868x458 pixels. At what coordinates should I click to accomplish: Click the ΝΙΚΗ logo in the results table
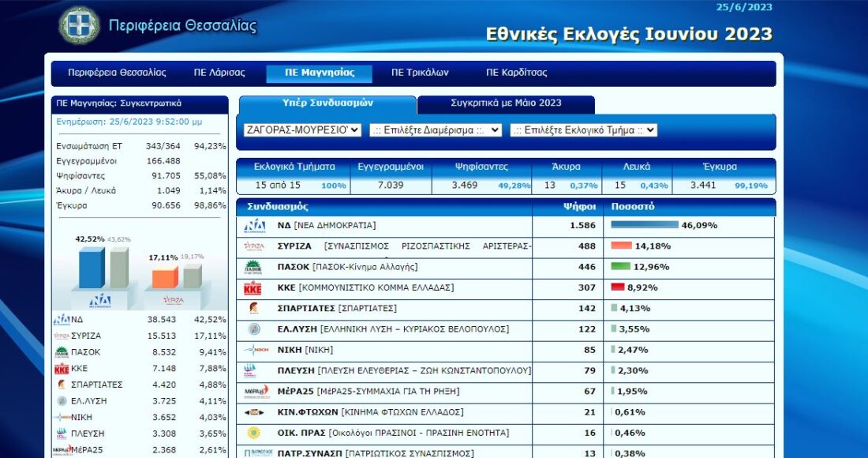click(x=256, y=350)
